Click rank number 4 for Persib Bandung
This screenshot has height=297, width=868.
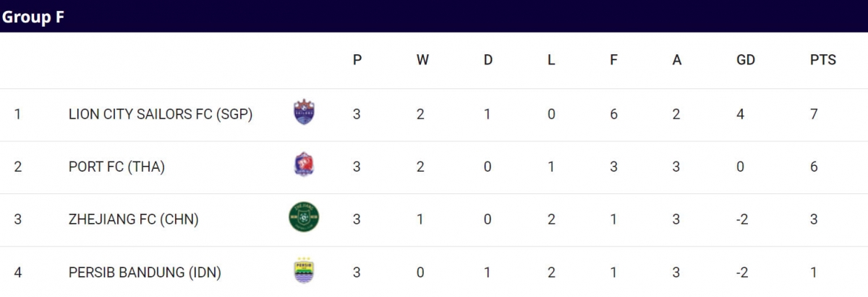[x=18, y=272]
